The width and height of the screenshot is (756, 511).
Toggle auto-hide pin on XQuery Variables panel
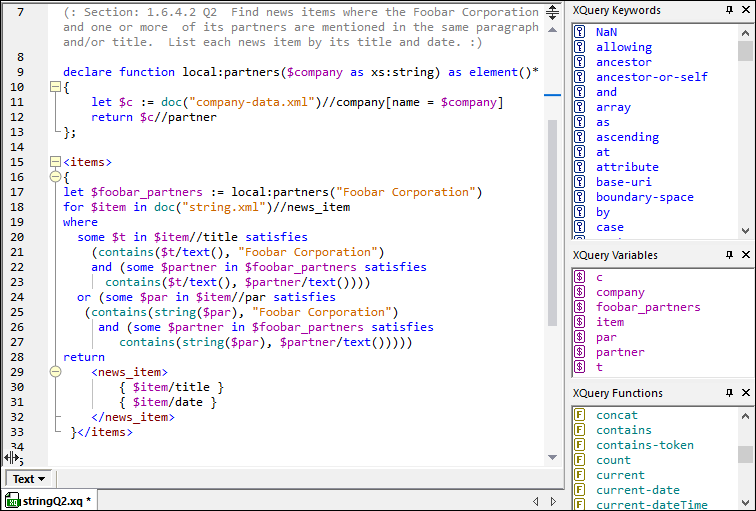pyautogui.click(x=729, y=255)
